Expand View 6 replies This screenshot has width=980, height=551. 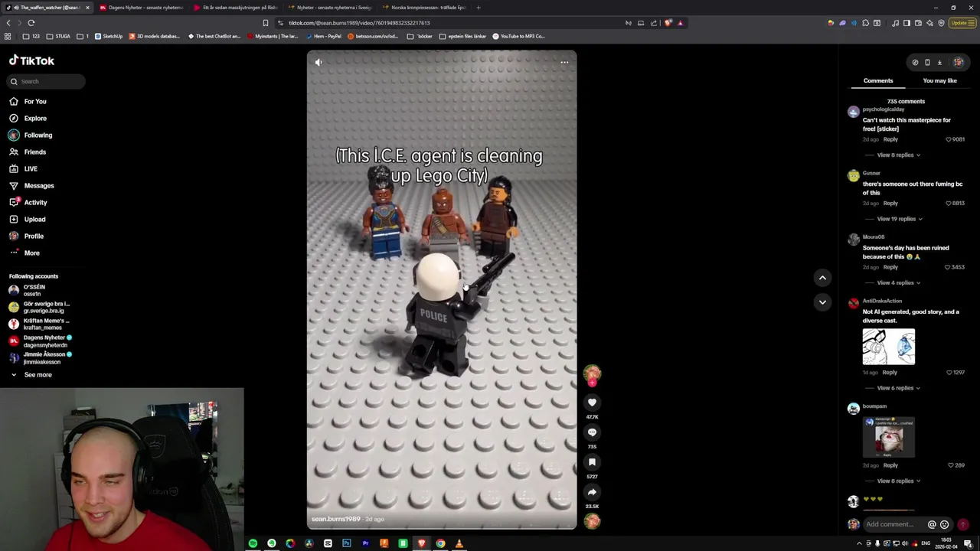pyautogui.click(x=898, y=388)
